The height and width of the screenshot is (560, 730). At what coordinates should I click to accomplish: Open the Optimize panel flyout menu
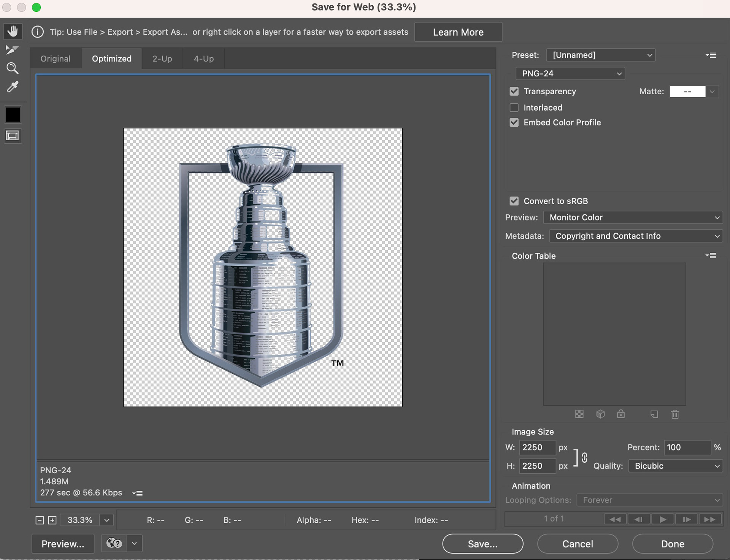click(711, 55)
